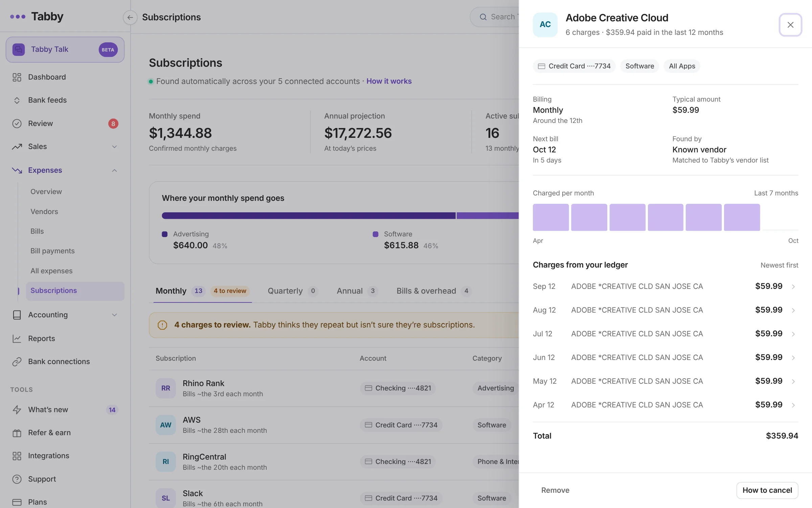The width and height of the screenshot is (812, 508).
Task: Click the Advertising segment of spend bar
Action: pyautogui.click(x=309, y=216)
